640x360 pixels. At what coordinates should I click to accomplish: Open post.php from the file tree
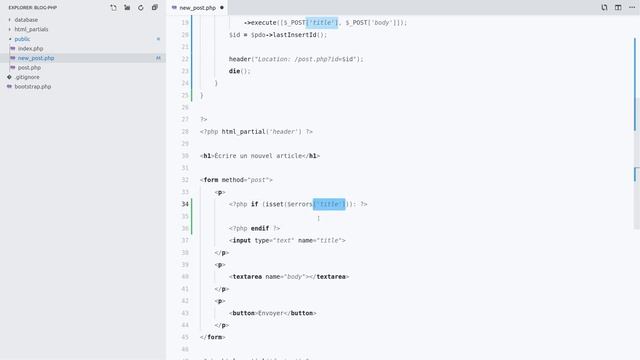(x=29, y=67)
